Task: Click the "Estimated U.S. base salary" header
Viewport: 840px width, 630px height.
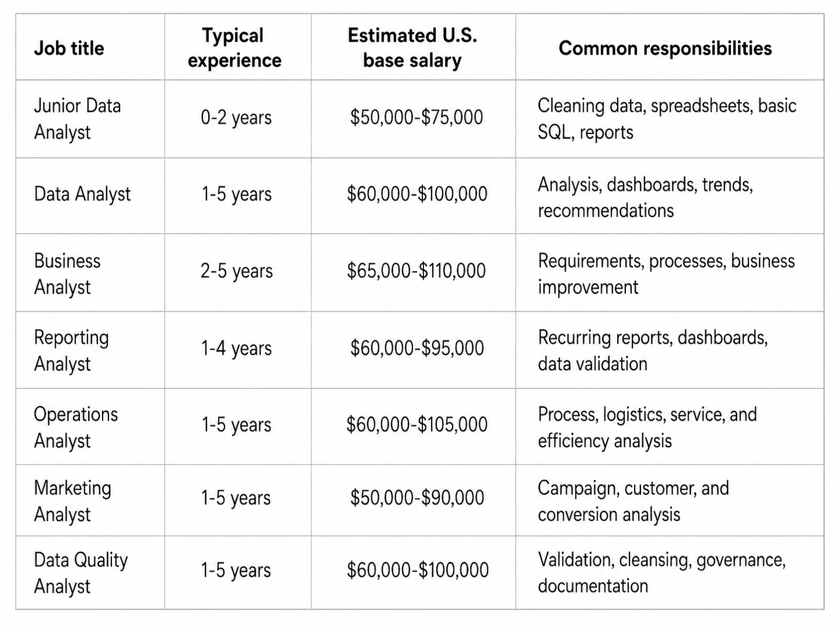Action: [x=412, y=48]
